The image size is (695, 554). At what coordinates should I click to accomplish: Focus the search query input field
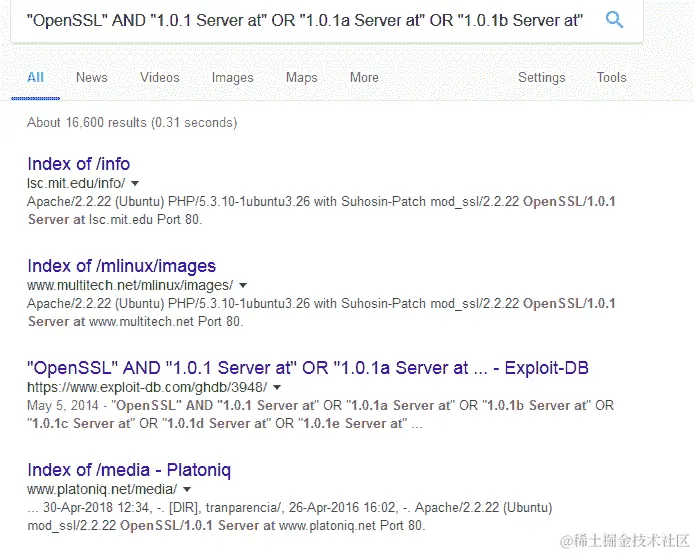pyautogui.click(x=305, y=20)
